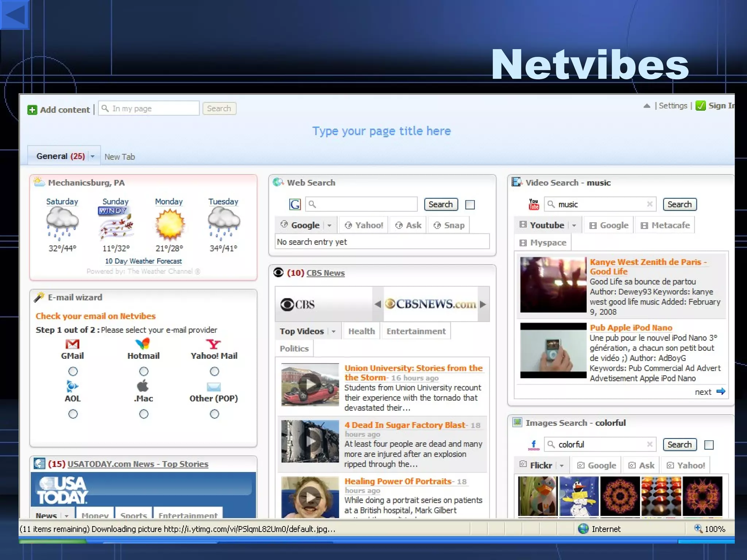The height and width of the screenshot is (560, 747).
Task: Select the GMail radio button
Action: 73,372
